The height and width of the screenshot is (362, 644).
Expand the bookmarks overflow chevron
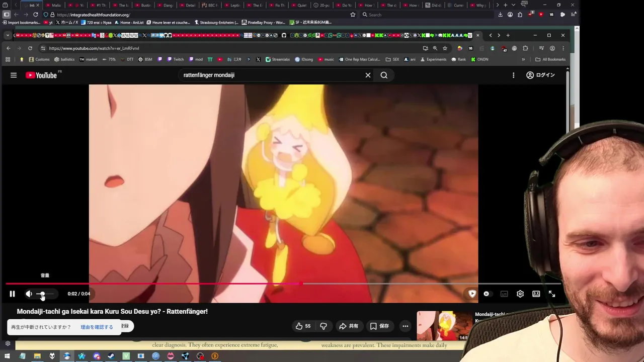point(523,59)
